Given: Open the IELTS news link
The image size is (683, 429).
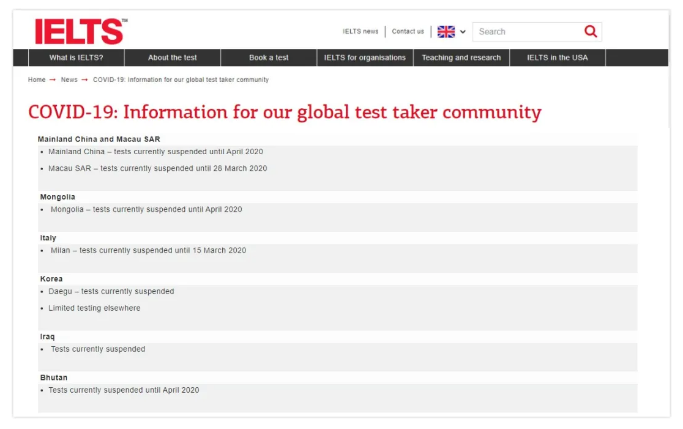Looking at the screenshot, I should tap(360, 31).
